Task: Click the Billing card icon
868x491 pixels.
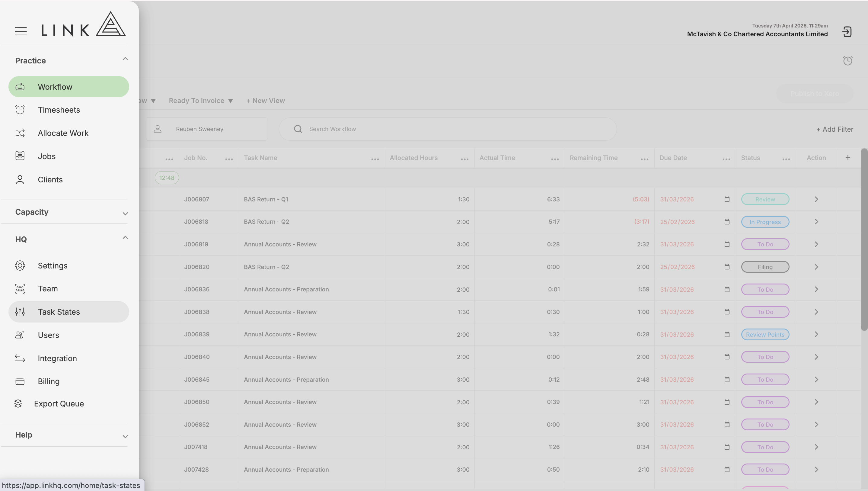Action: tap(20, 381)
